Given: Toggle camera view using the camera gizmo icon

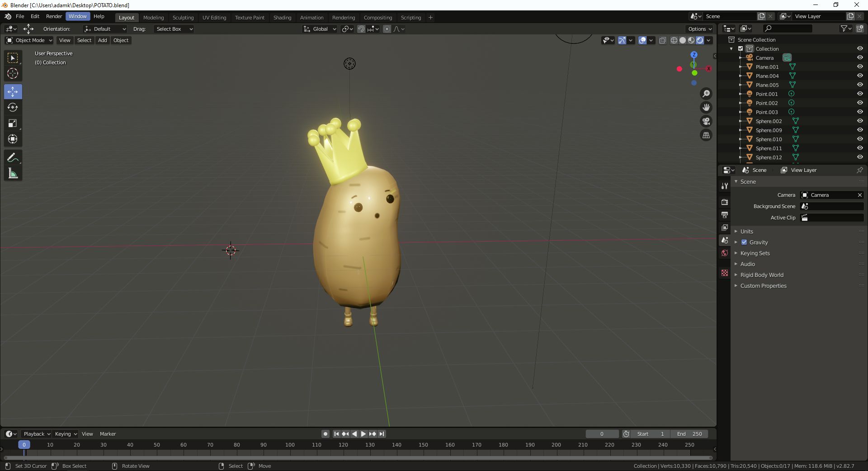Looking at the screenshot, I should [x=706, y=121].
